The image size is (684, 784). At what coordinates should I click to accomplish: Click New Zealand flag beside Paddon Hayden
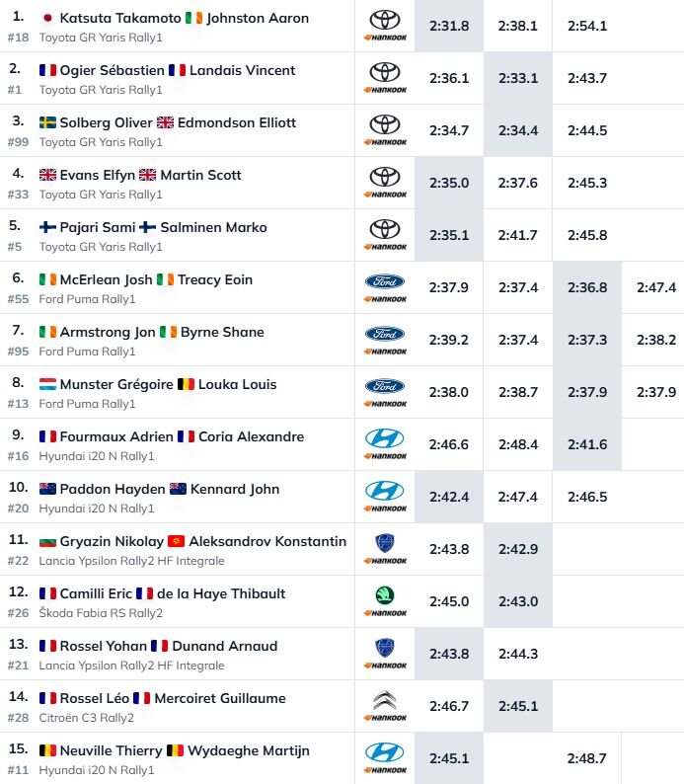[47, 490]
